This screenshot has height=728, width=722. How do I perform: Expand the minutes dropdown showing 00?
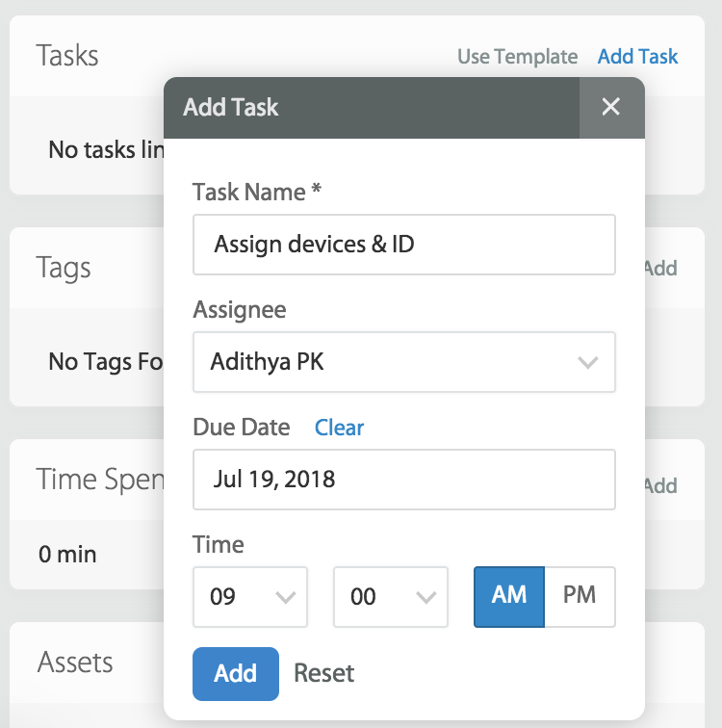click(390, 597)
